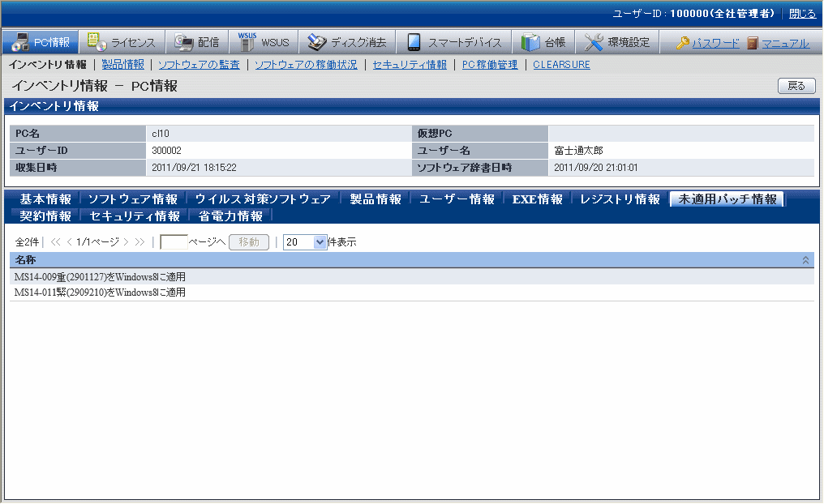The height and width of the screenshot is (504, 824).
Task: Click the key icon beside パスワード
Action: (x=683, y=42)
